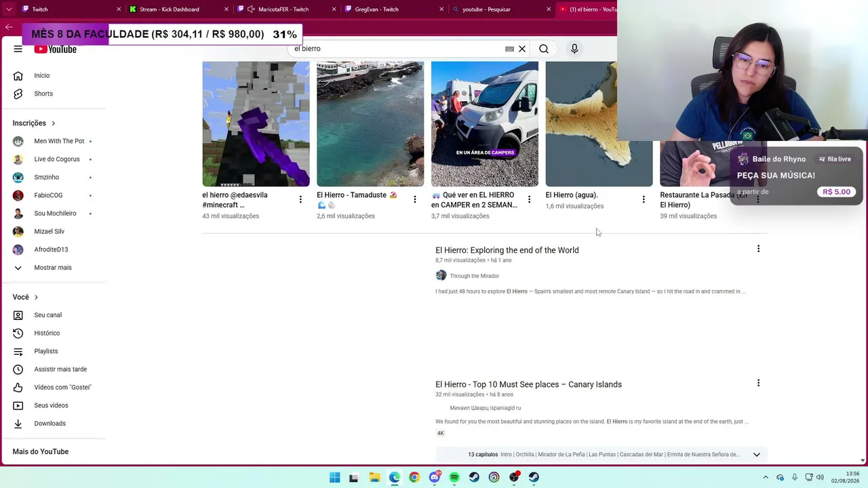
Task: Open the Smzinho channel avatar
Action: tap(18, 177)
